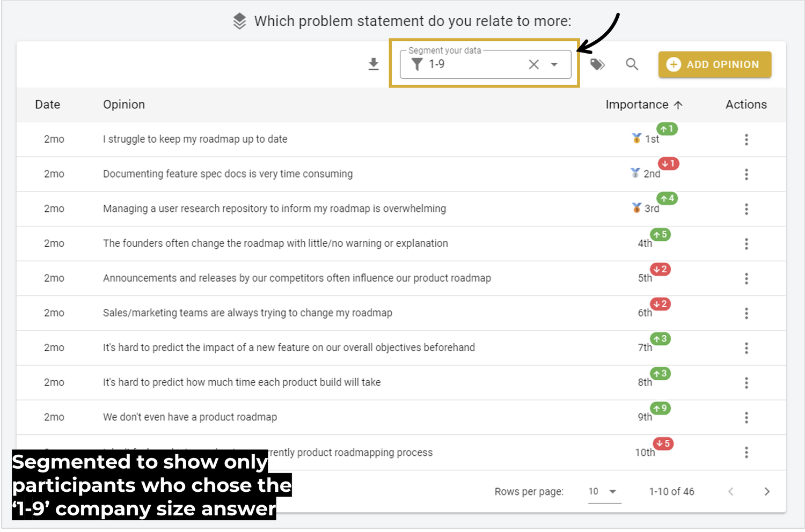Click the plus icon inside ADD OPINION button
This screenshot has width=805, height=532.
(x=674, y=64)
